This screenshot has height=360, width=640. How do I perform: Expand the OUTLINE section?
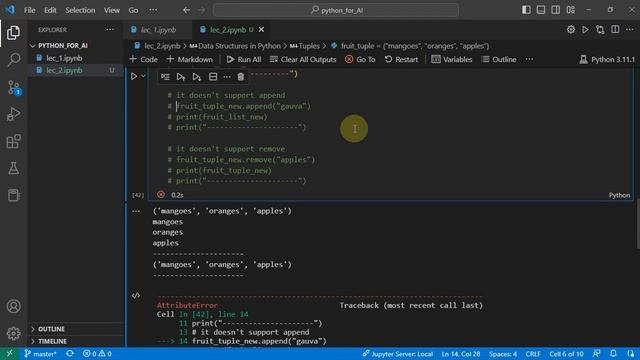pos(51,329)
